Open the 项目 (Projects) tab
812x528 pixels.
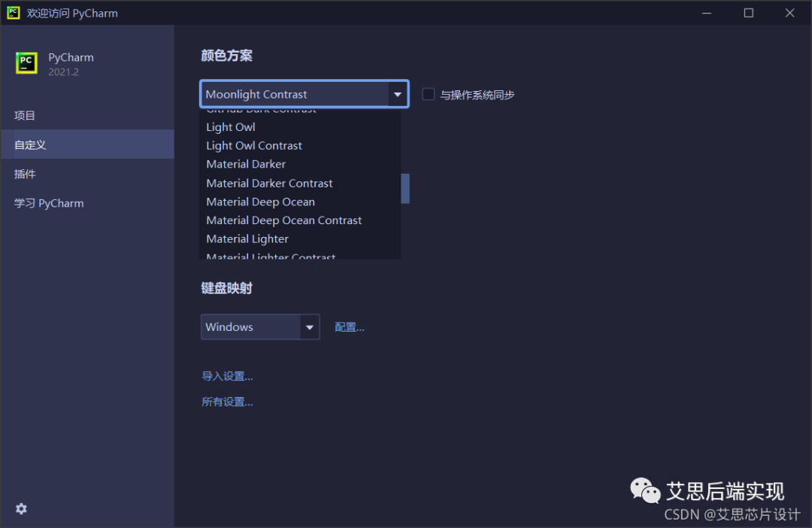(x=25, y=115)
